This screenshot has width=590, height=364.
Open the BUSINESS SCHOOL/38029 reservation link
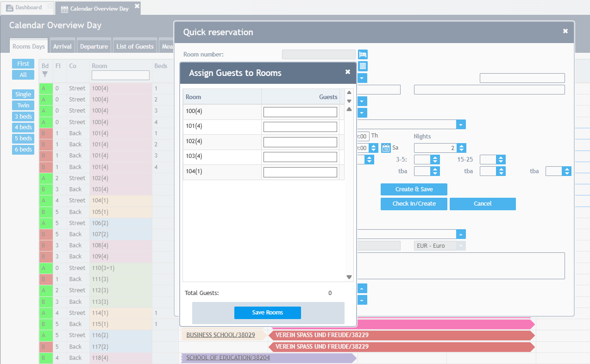pos(220,335)
